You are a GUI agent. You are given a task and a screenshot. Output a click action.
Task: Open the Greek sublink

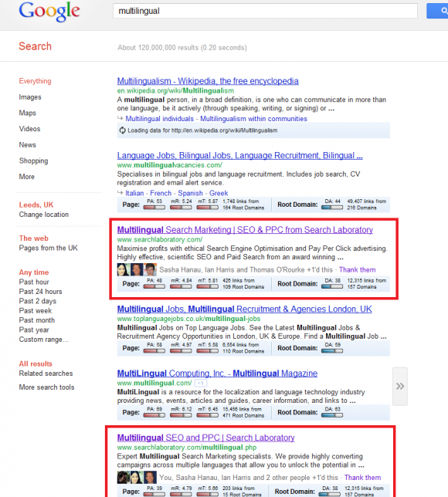coord(219,194)
